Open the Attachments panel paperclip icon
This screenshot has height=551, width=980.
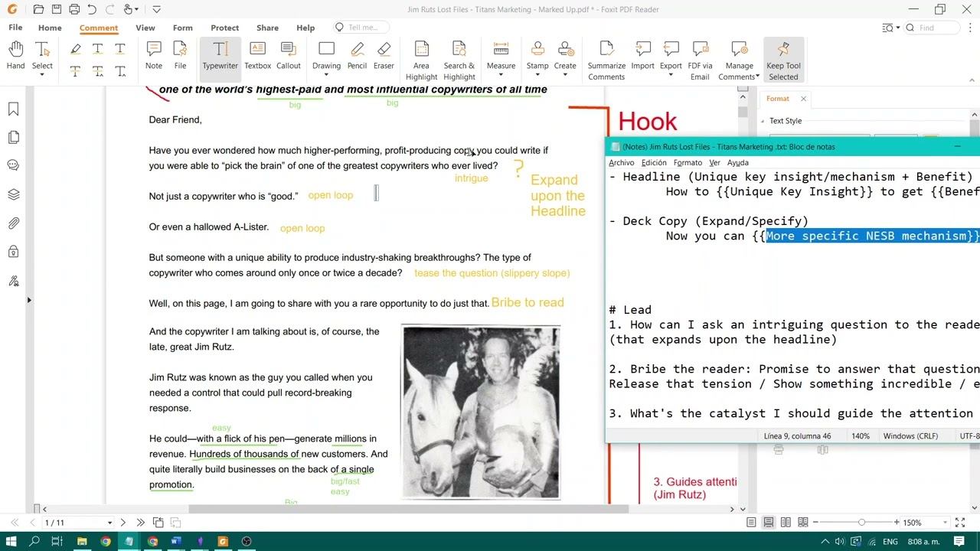(x=13, y=223)
